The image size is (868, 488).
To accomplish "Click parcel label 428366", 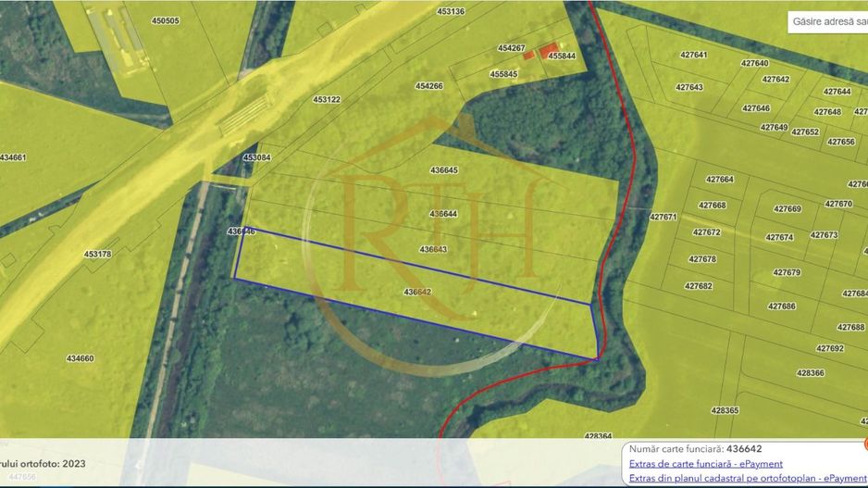I will coord(810,372).
